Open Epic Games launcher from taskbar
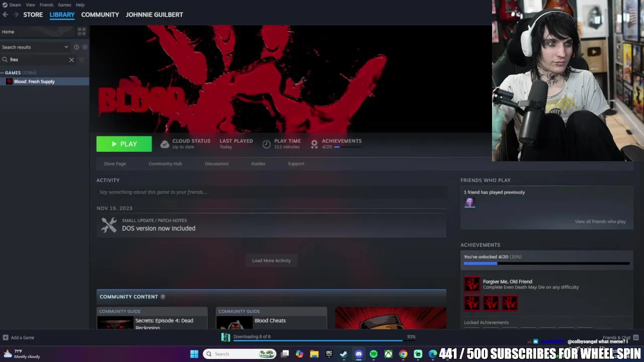Viewport: 644px width, 362px height. [329, 354]
